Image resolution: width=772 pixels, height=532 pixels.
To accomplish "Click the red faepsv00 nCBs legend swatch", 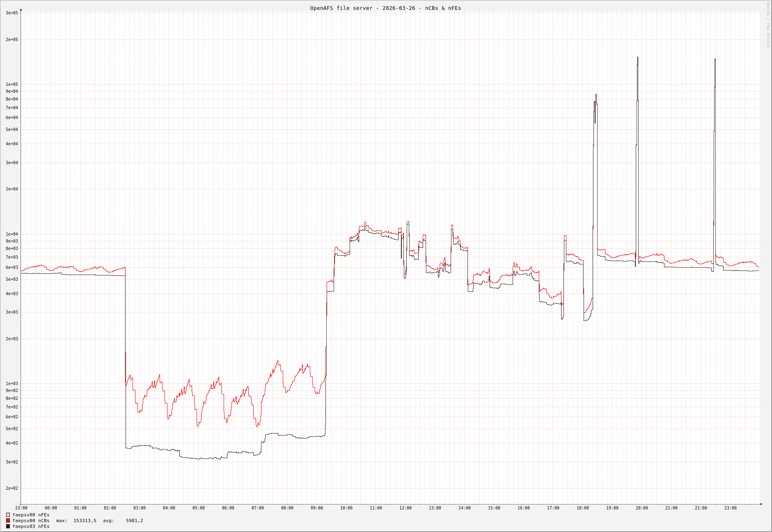I will (x=8, y=521).
